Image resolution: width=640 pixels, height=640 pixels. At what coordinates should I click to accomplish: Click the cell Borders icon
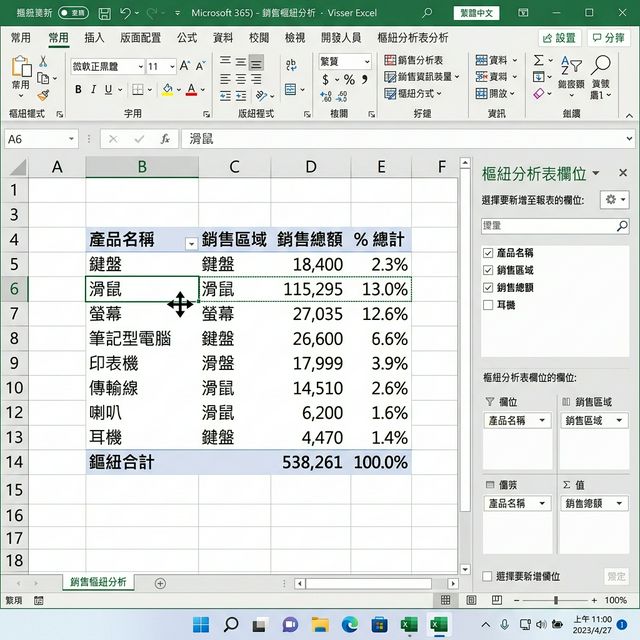tap(138, 89)
